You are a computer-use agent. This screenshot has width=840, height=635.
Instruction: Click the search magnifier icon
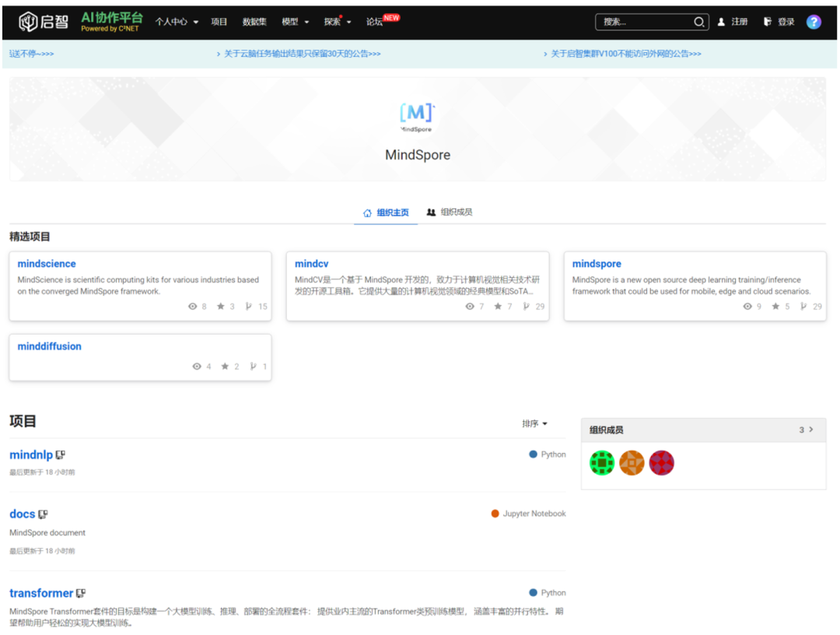[698, 22]
